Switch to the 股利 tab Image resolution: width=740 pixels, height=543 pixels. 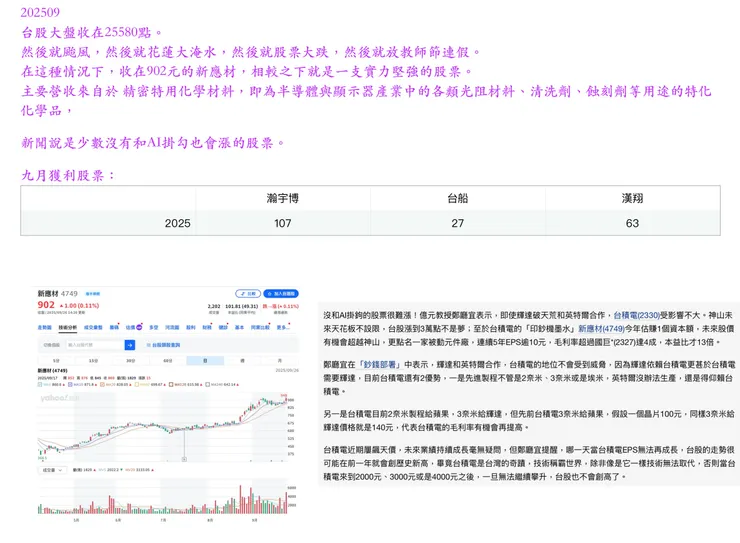(x=191, y=327)
